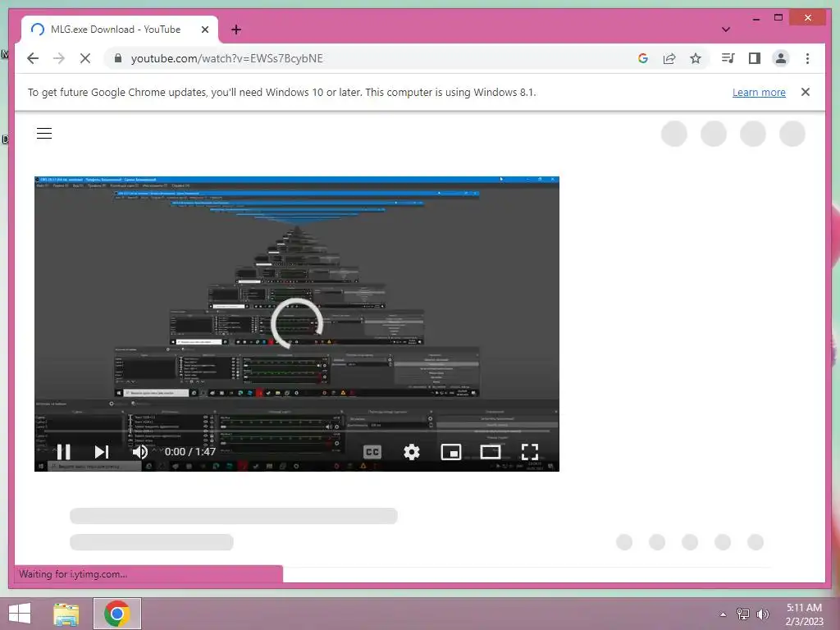Click the address bar URL
This screenshot has height=630, width=840.
pos(227,58)
